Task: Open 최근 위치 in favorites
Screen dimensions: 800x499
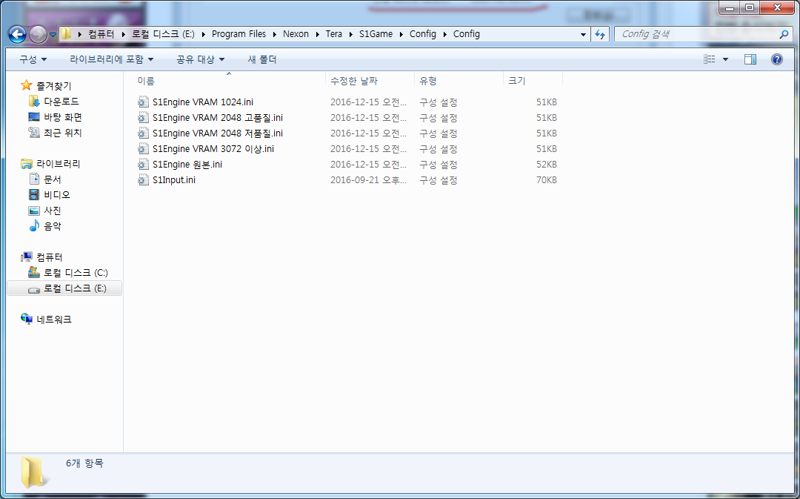Action: coord(62,133)
